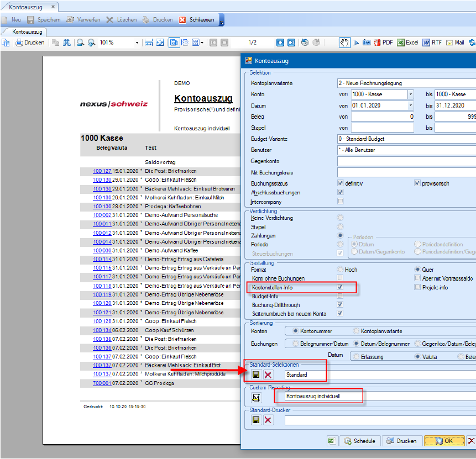476x459 pixels.
Task: Select the hand pan tool
Action: 344,43
